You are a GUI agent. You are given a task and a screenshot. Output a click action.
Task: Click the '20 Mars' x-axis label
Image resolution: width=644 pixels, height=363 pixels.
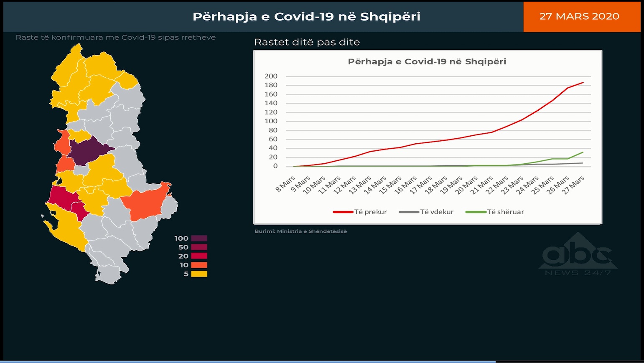[x=466, y=185]
